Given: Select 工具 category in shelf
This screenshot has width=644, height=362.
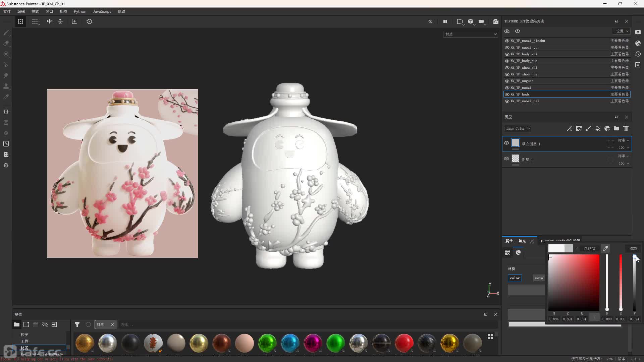Looking at the screenshot, I should click(x=24, y=341).
